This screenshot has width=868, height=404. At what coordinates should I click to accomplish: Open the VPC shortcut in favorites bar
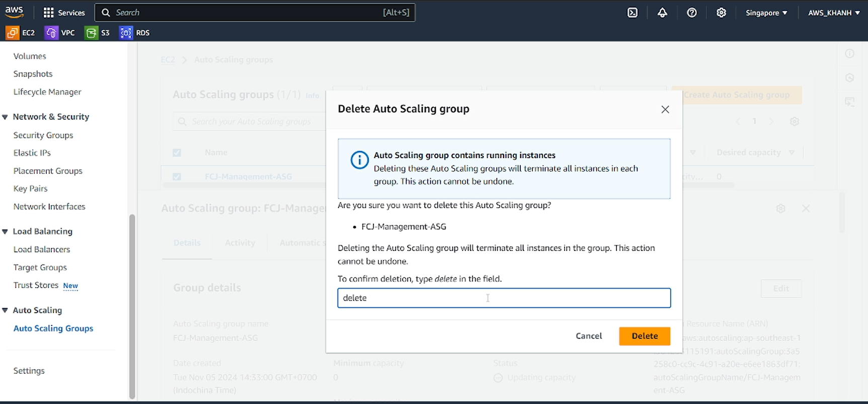60,33
